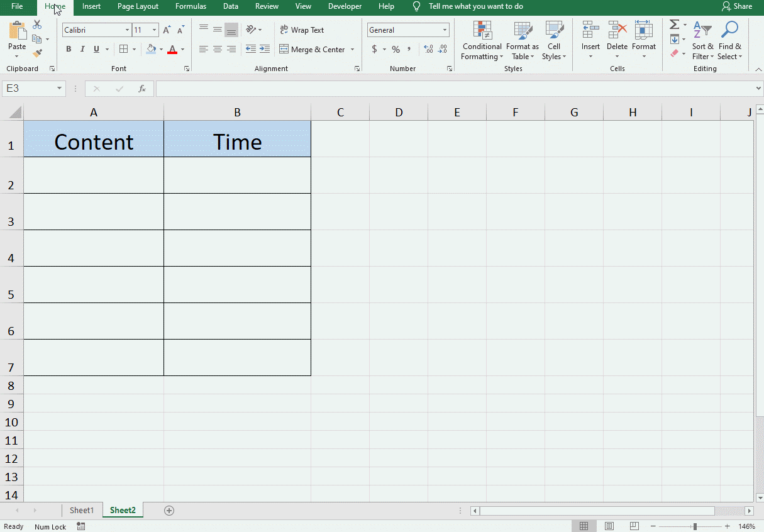Select the Sheet1 tab
Viewport: 764px width, 532px height.
coord(82,510)
